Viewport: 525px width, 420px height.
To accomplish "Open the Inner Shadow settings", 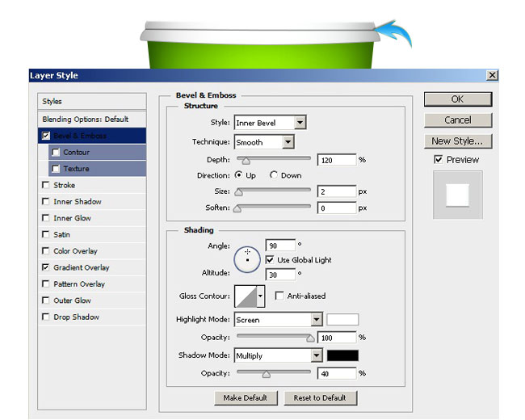I will [x=78, y=201].
